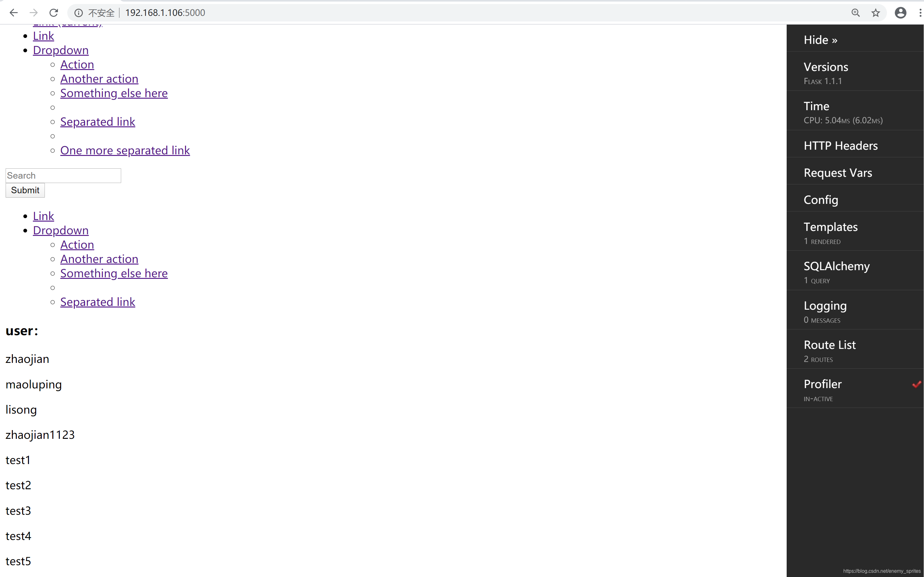Expand the second Dropdown link

[x=61, y=230]
